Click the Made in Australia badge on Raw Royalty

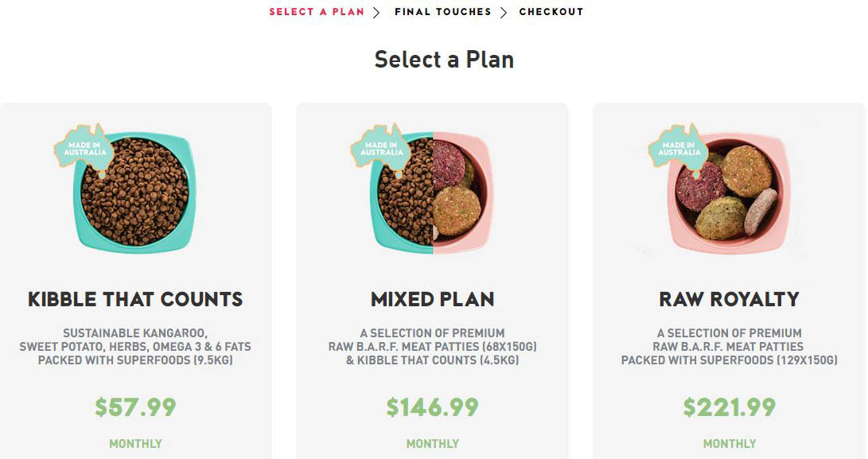coord(678,149)
